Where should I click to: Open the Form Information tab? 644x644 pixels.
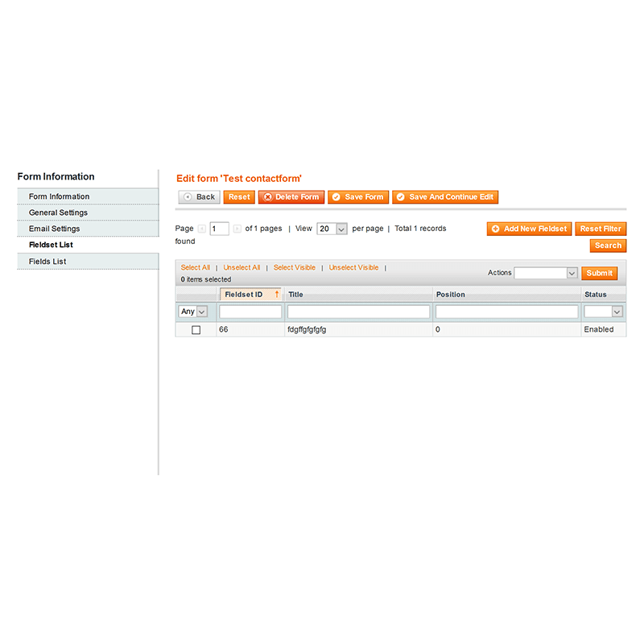(88, 196)
